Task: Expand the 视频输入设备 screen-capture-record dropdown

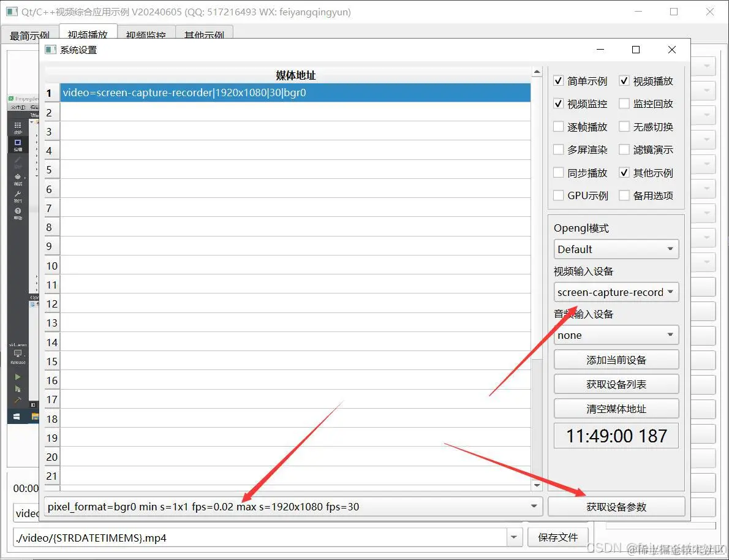Action: click(616, 292)
